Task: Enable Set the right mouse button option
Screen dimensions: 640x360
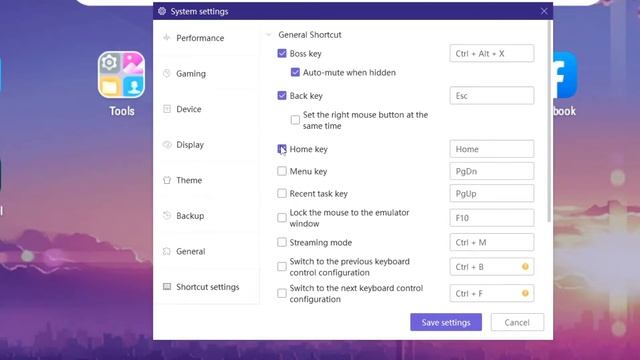Action: 295,120
